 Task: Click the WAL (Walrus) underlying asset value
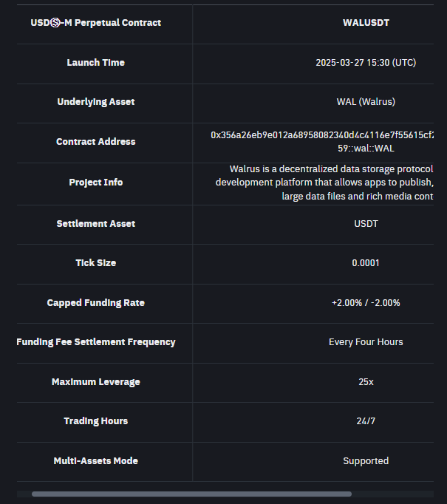point(366,102)
